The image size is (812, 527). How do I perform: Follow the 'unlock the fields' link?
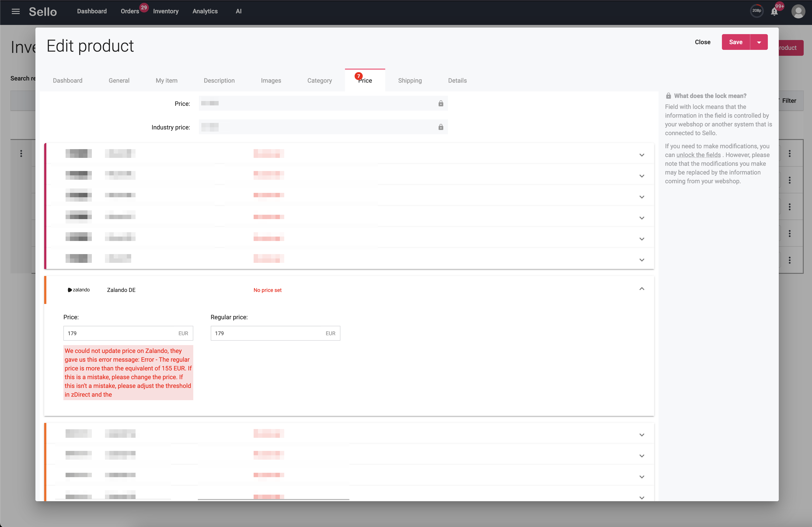click(698, 155)
